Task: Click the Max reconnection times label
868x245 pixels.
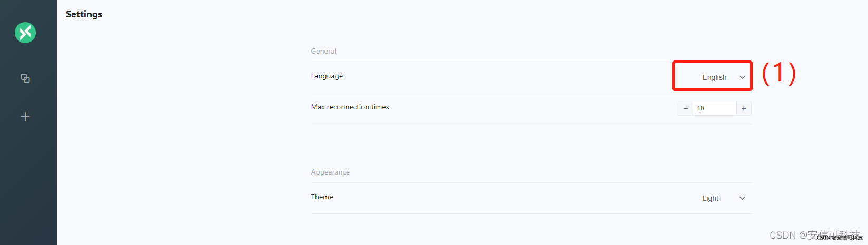Action: pos(350,107)
